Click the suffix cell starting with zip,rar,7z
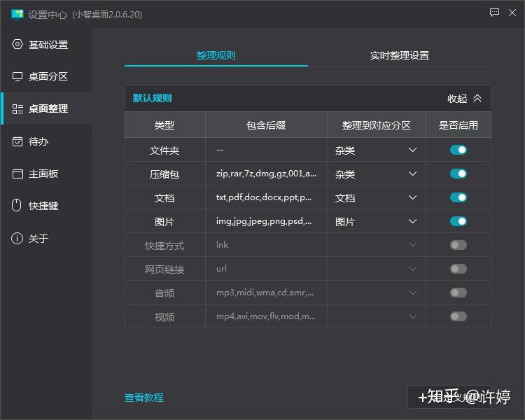Image resolution: width=525 pixels, height=420 pixels. (x=266, y=174)
